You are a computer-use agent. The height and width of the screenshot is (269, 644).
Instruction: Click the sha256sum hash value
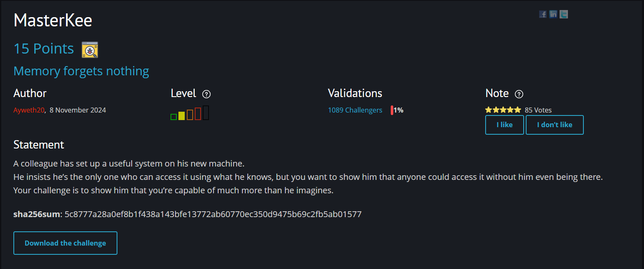[213, 214]
